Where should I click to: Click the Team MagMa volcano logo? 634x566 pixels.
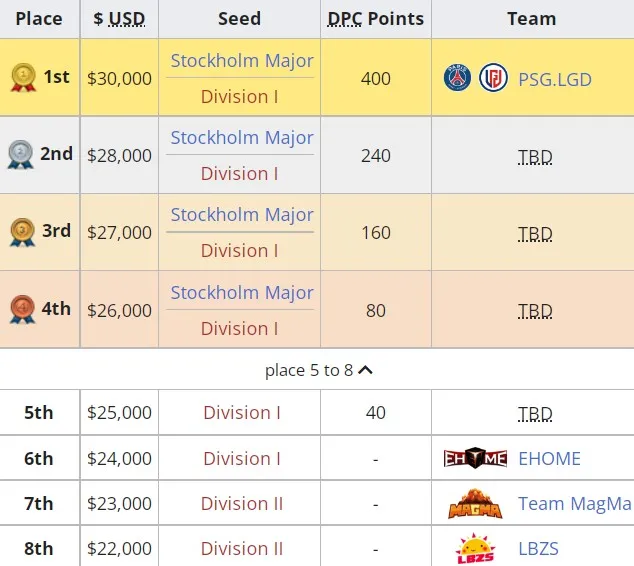[475, 503]
